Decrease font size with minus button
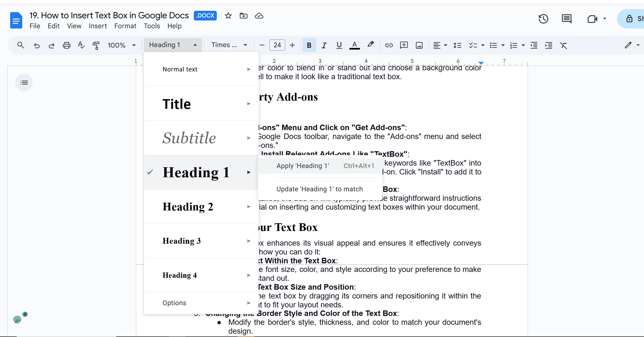Viewport: 644px width, 337px height. 262,45
